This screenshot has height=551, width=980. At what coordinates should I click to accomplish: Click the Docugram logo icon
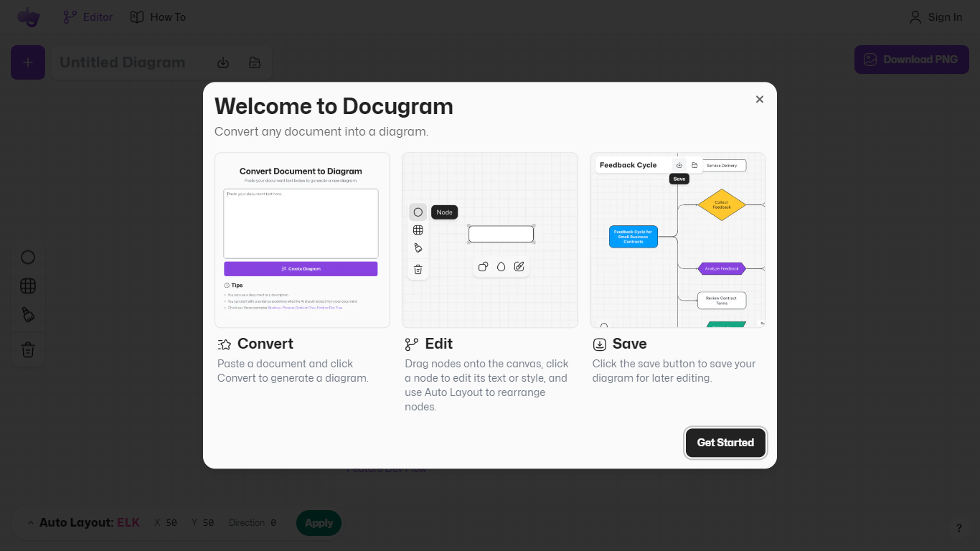point(29,17)
